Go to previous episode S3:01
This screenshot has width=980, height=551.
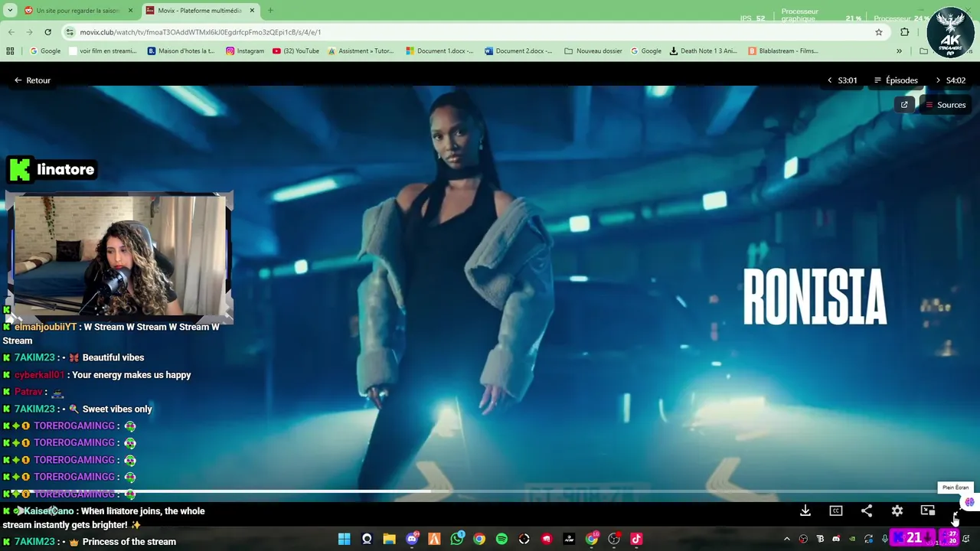click(842, 80)
